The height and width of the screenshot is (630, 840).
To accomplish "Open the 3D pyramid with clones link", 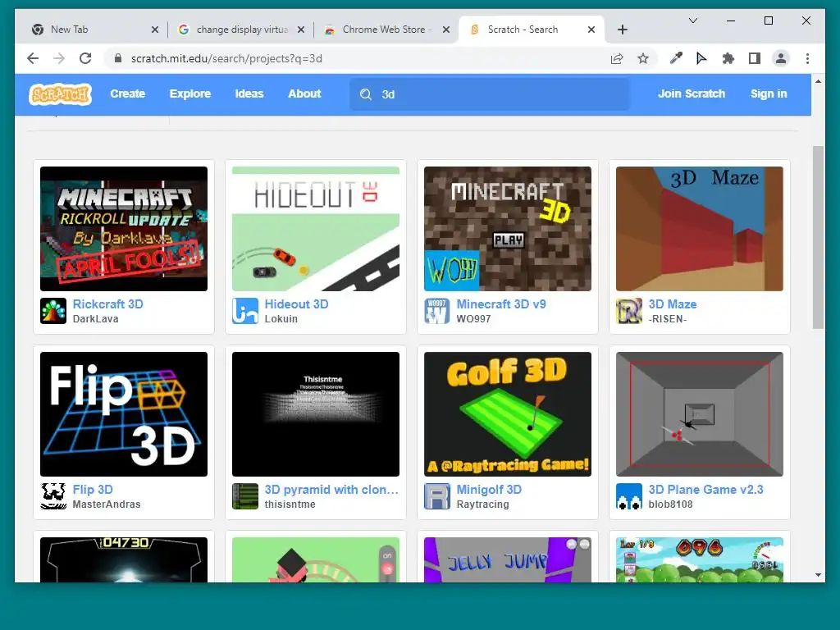I will [331, 490].
